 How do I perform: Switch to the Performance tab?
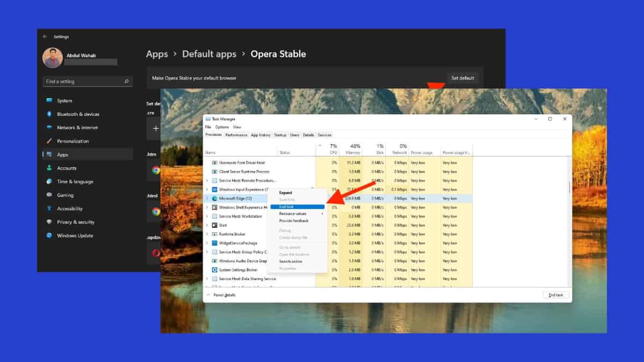(236, 135)
